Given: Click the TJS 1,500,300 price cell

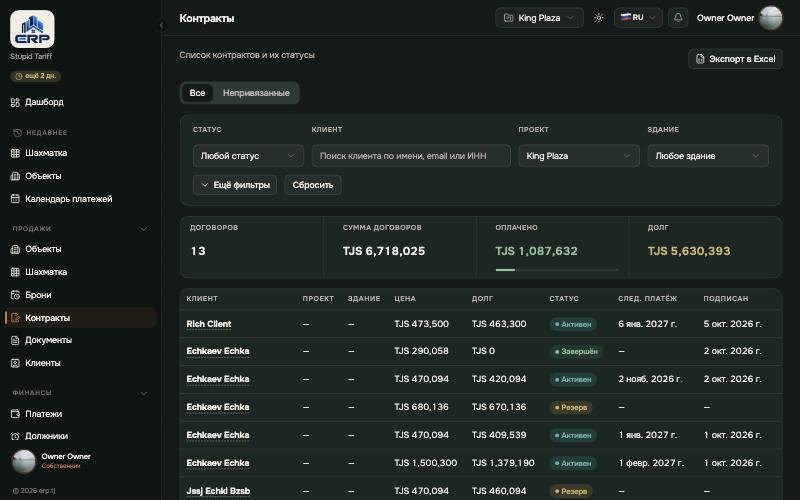Looking at the screenshot, I should coord(426,463).
